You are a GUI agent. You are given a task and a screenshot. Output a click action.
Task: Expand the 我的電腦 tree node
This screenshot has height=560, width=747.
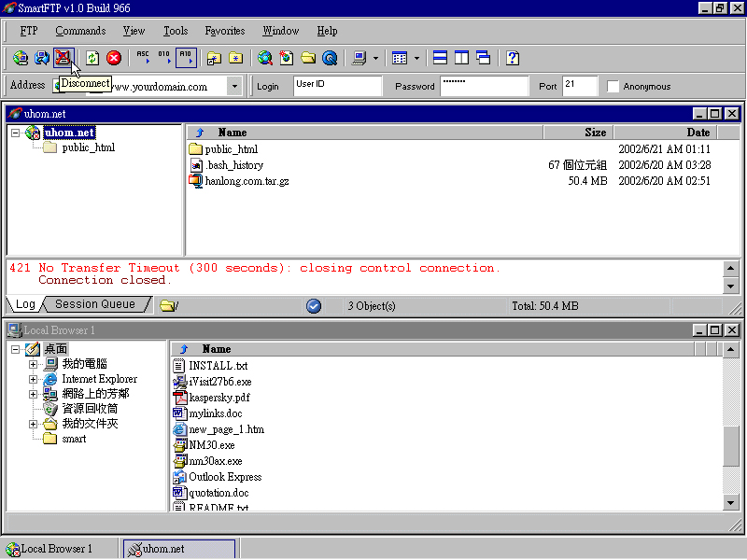[33, 364]
